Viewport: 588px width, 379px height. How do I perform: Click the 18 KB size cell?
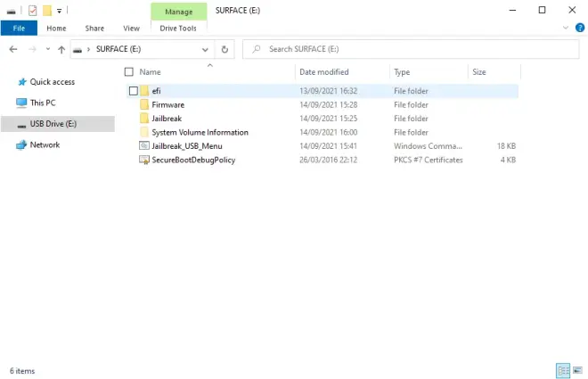click(506, 146)
